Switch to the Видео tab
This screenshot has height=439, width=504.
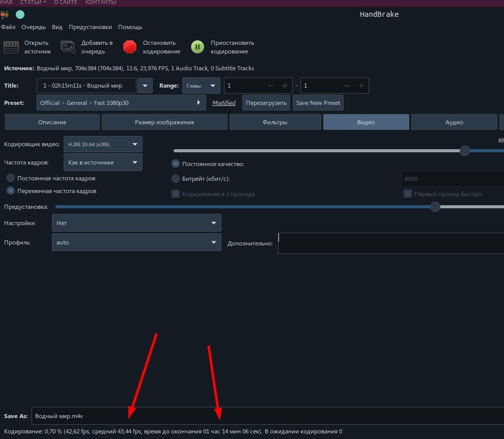[x=366, y=122]
